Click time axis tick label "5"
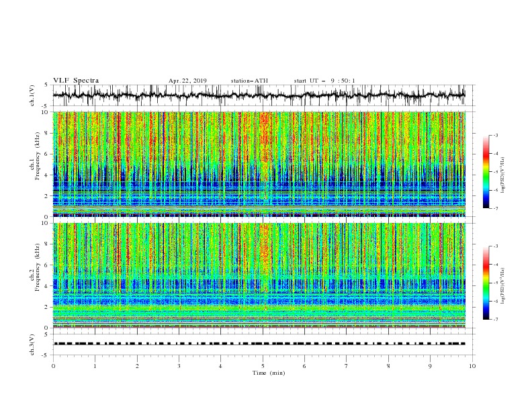The height and width of the screenshot is (411, 532). click(x=263, y=366)
